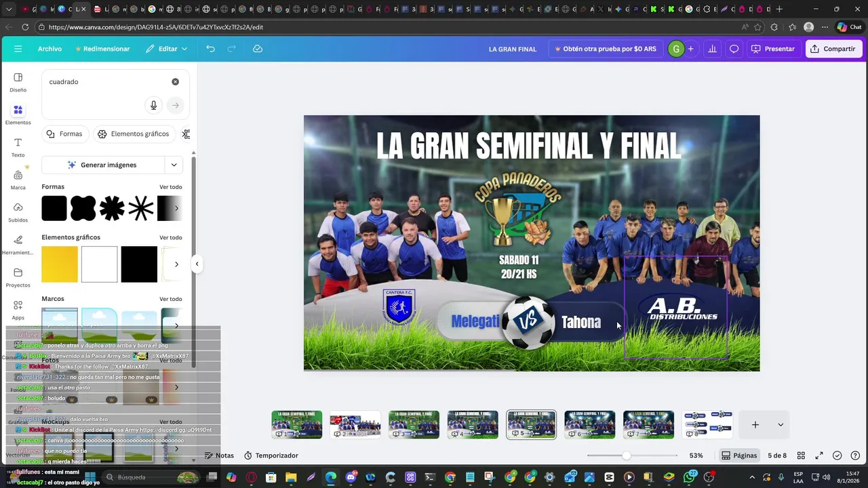Open the analytics bar chart icon

[712, 49]
